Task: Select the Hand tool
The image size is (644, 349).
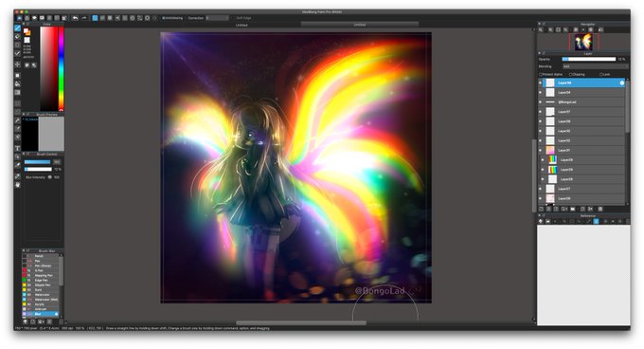Action: click(x=17, y=185)
